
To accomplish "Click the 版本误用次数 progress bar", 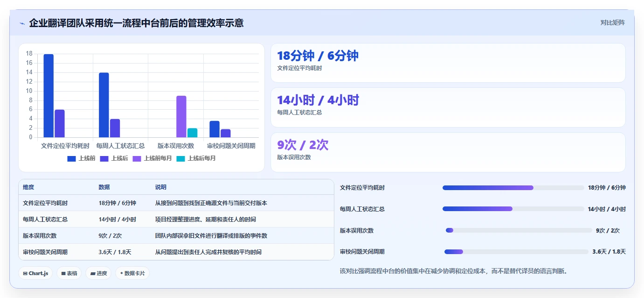I will point(519,230).
